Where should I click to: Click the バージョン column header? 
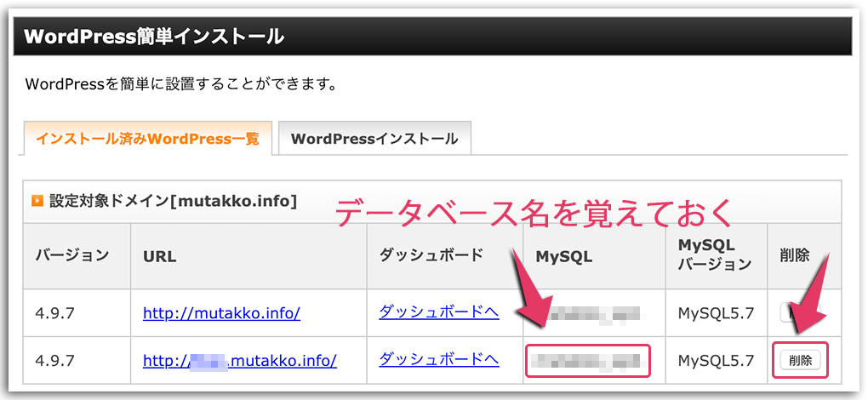[77, 256]
